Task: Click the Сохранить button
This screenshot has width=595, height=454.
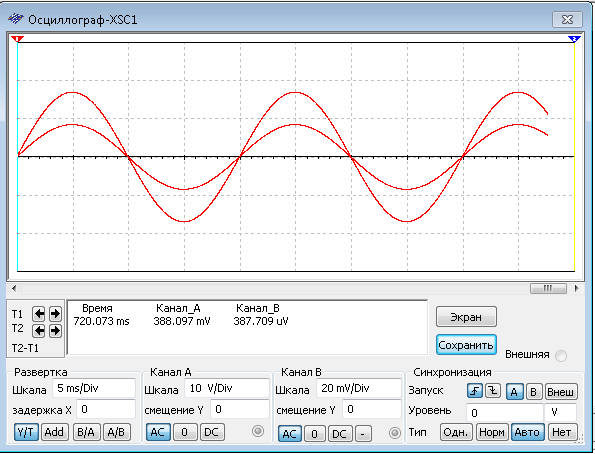Action: 466,345
